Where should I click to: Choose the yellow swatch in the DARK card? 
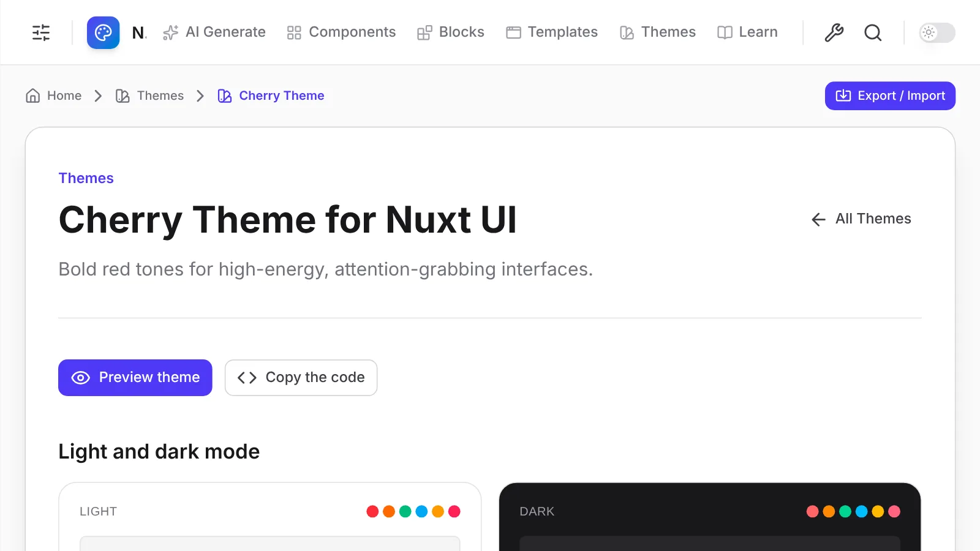[x=878, y=511]
